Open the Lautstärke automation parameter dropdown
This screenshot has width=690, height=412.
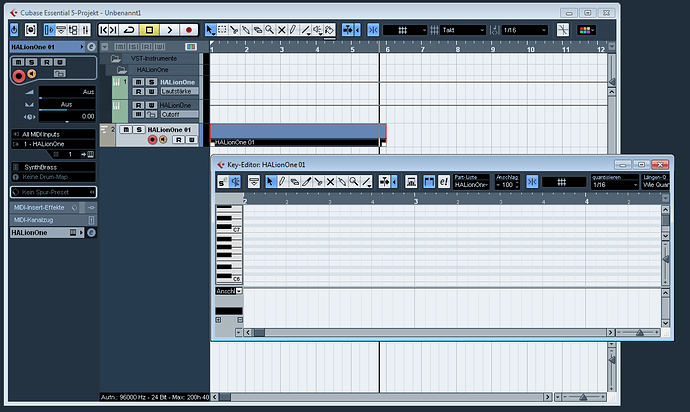click(x=179, y=92)
